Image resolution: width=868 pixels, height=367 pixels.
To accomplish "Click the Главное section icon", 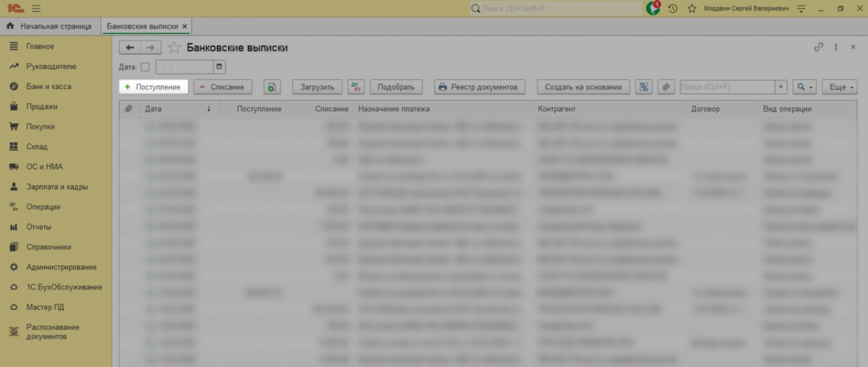I will [13, 47].
